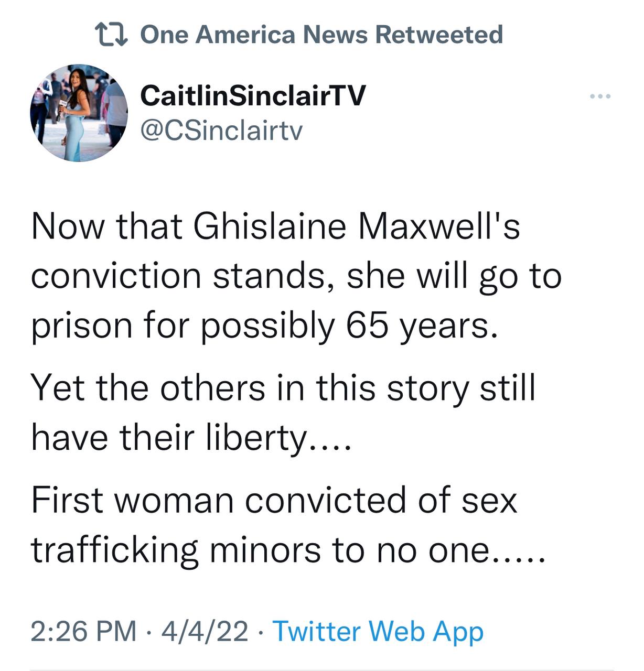Click the @CSinclairtv handle
The height and width of the screenshot is (671, 644).
(221, 131)
